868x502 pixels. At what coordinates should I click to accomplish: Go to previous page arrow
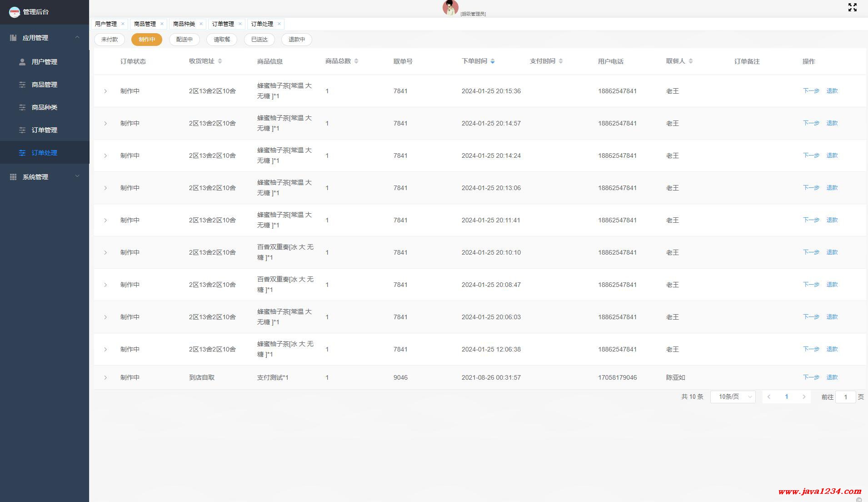point(769,397)
